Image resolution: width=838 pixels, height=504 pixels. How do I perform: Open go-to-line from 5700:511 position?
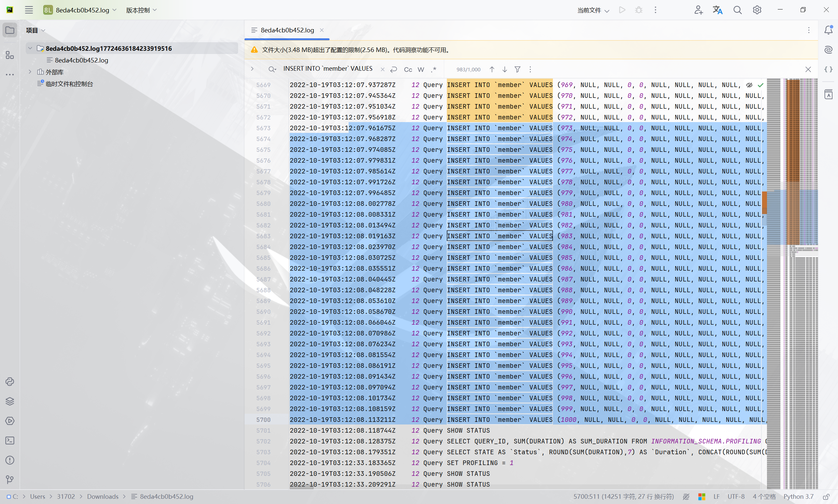624,496
